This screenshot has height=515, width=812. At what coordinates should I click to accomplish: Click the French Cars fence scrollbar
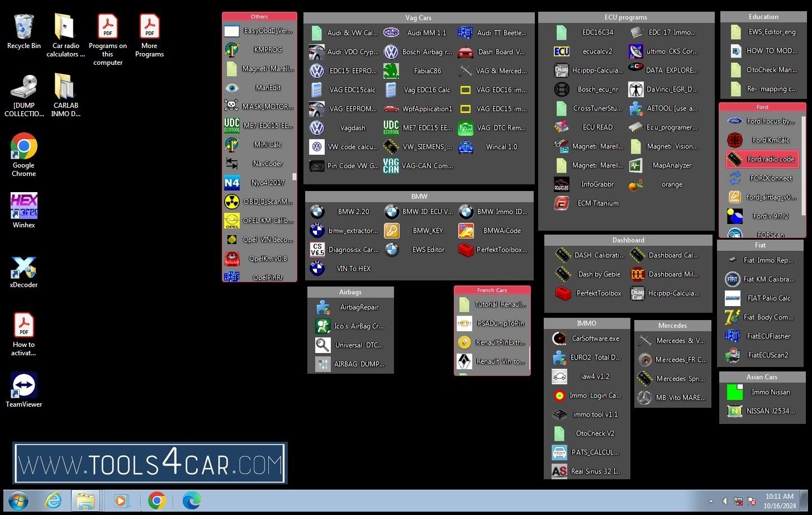[x=529, y=359]
